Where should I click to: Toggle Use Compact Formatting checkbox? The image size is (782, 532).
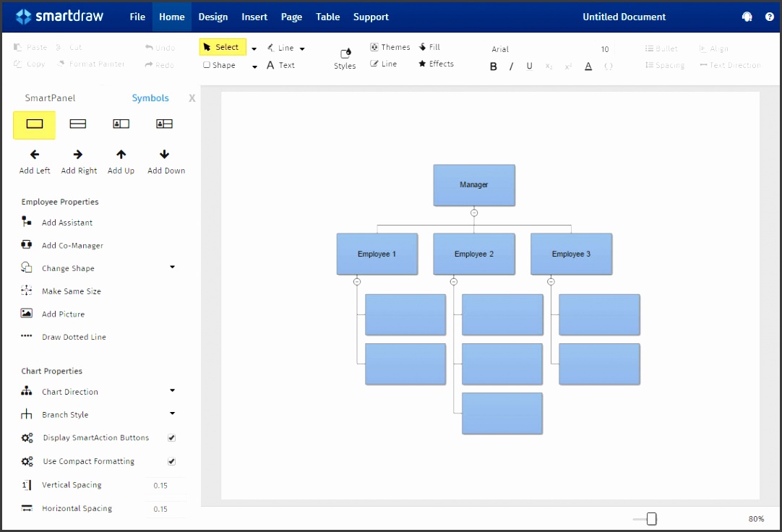coord(172,461)
